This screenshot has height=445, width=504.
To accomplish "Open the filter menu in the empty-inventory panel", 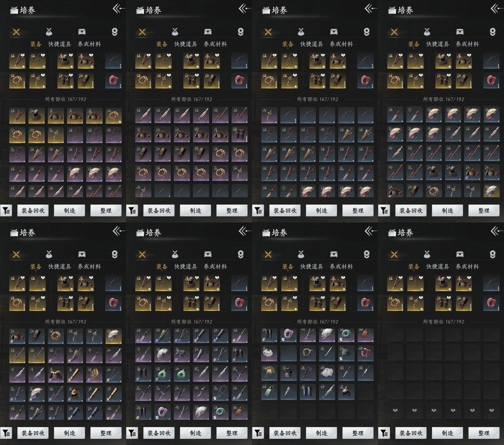I will click(384, 433).
